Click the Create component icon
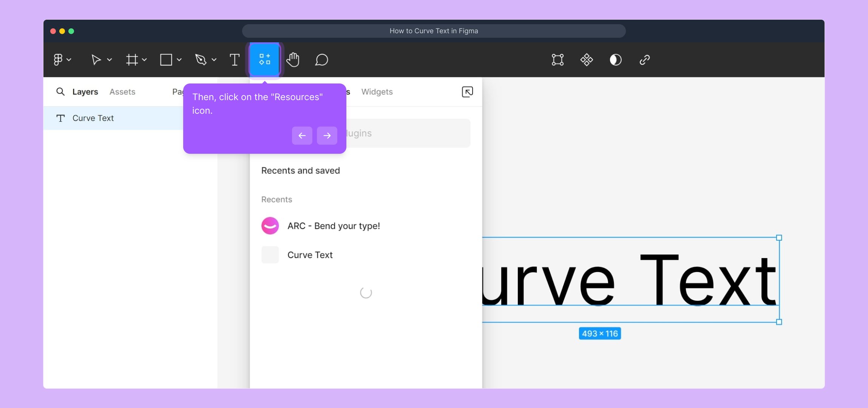 coord(587,60)
